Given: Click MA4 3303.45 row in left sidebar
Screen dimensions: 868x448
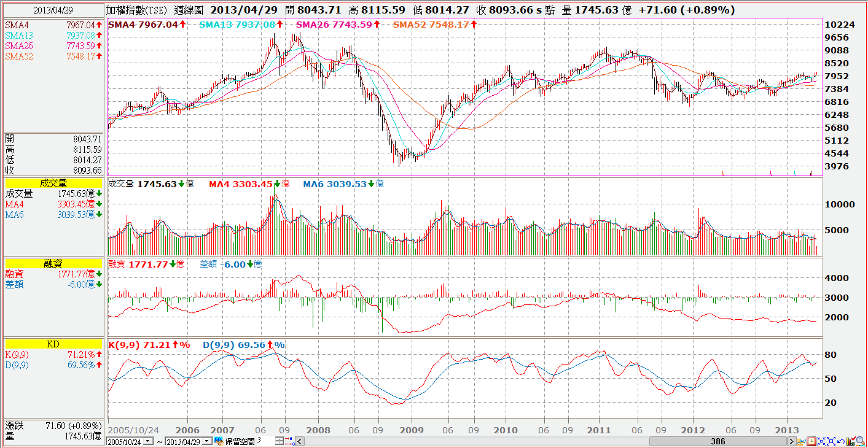Looking at the screenshot, I should click(x=53, y=204).
